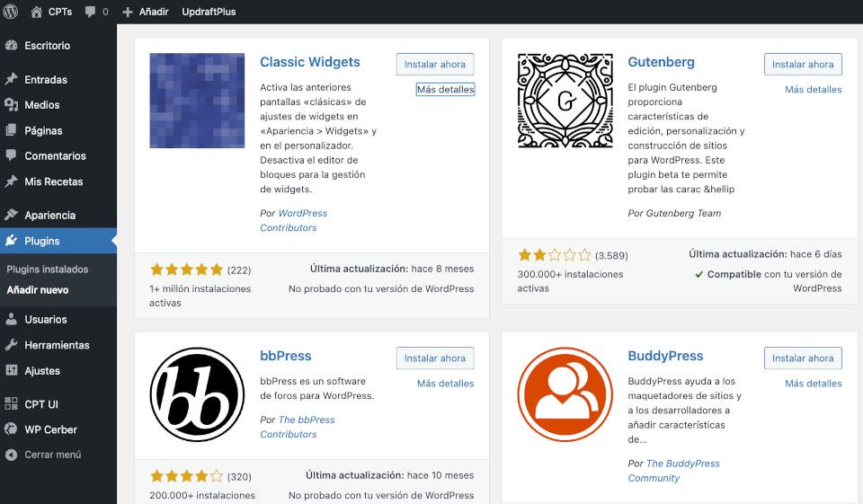
Task: Click the Classic Widgets plugin thumbnail
Action: click(197, 101)
